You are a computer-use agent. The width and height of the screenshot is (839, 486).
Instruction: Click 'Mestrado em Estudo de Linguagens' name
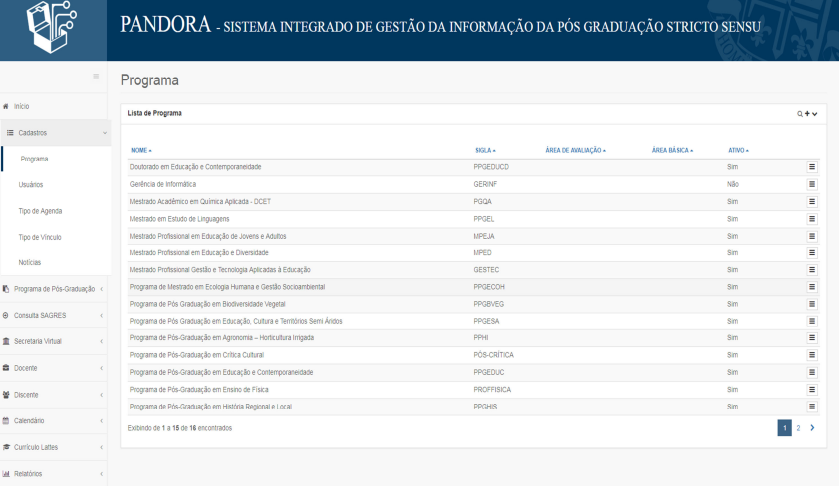point(179,219)
